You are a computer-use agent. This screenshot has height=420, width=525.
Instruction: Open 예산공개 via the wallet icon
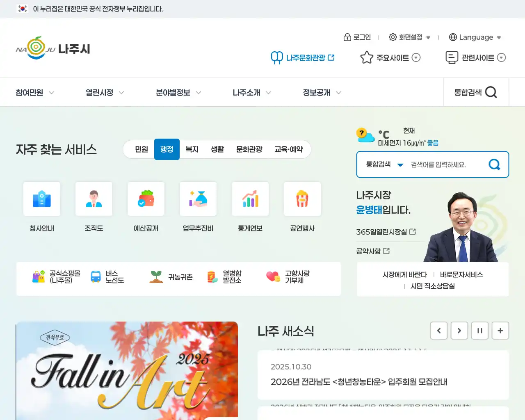click(x=146, y=199)
